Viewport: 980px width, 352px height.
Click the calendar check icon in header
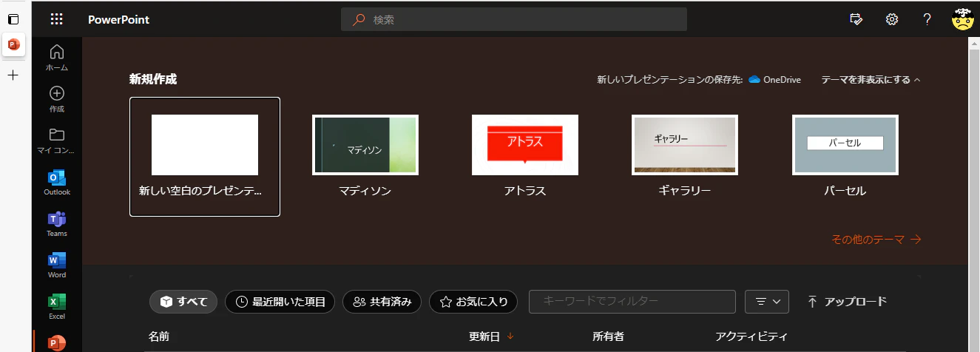(x=856, y=19)
